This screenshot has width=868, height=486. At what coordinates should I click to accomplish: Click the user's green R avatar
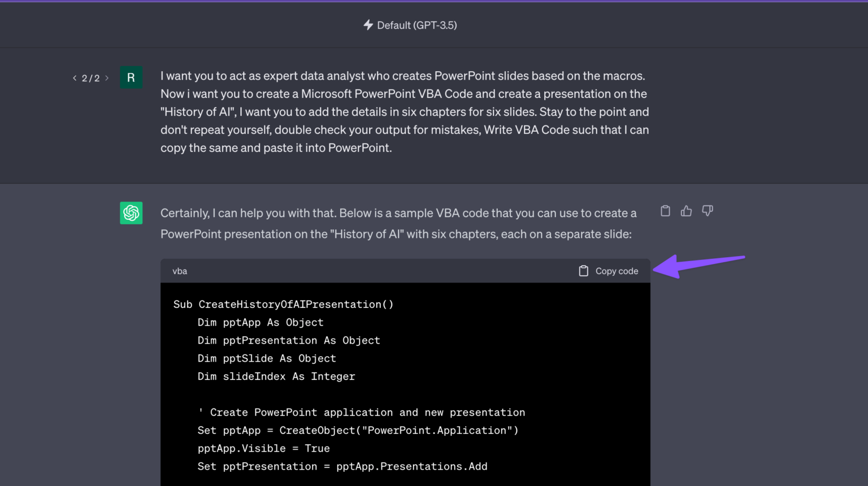131,77
